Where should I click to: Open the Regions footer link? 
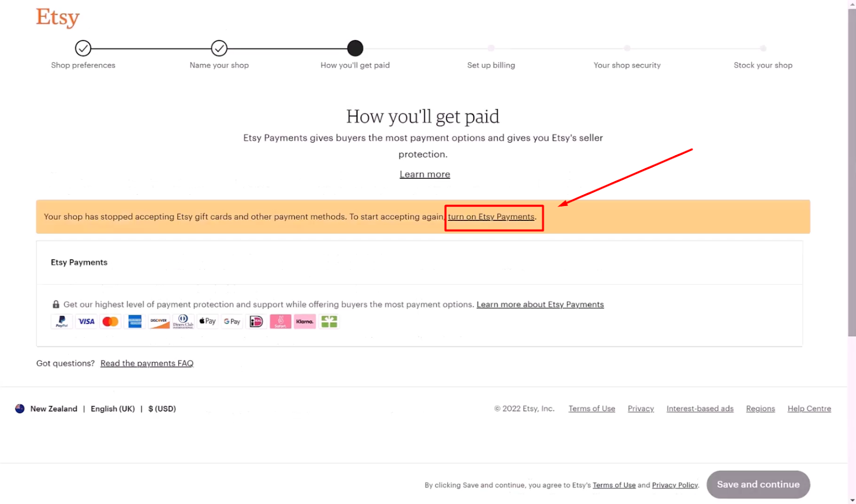[760, 409]
